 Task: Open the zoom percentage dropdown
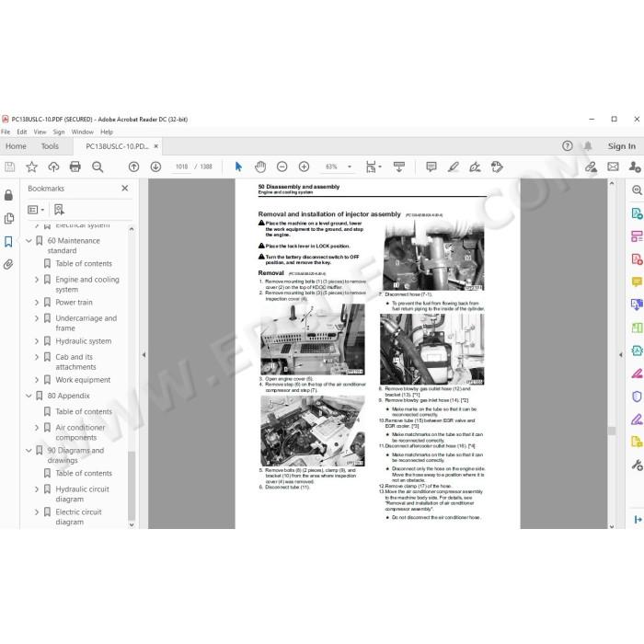click(350, 167)
